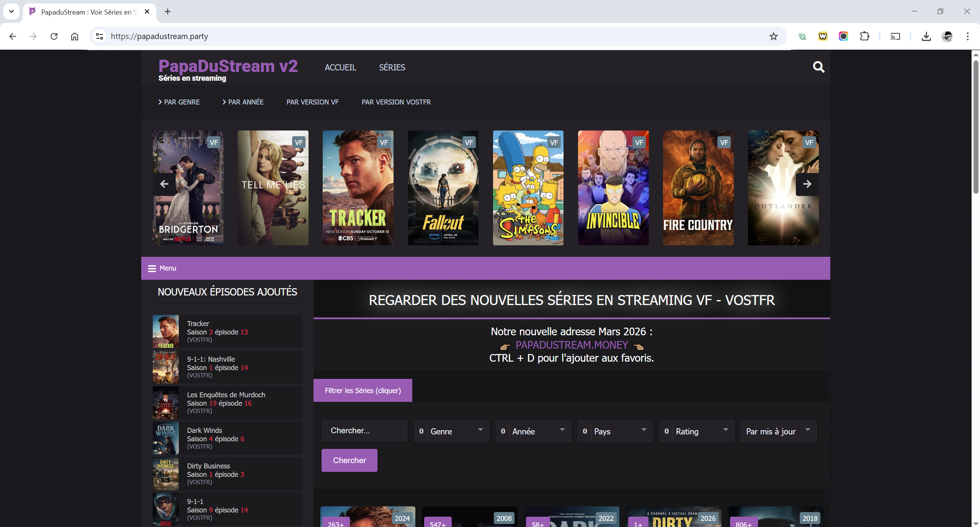This screenshot has width=980, height=527.
Task: Click the browser home button
Action: click(75, 36)
